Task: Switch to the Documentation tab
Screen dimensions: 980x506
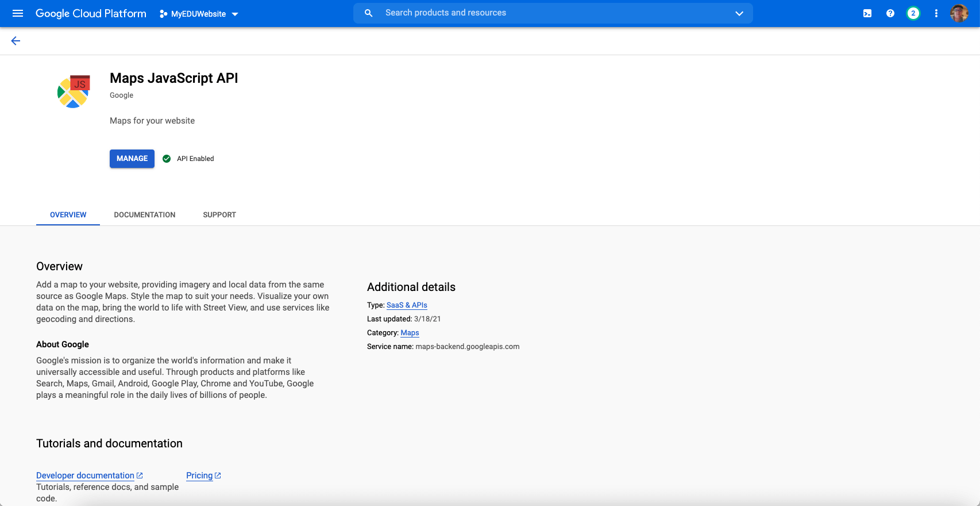Action: 145,215
